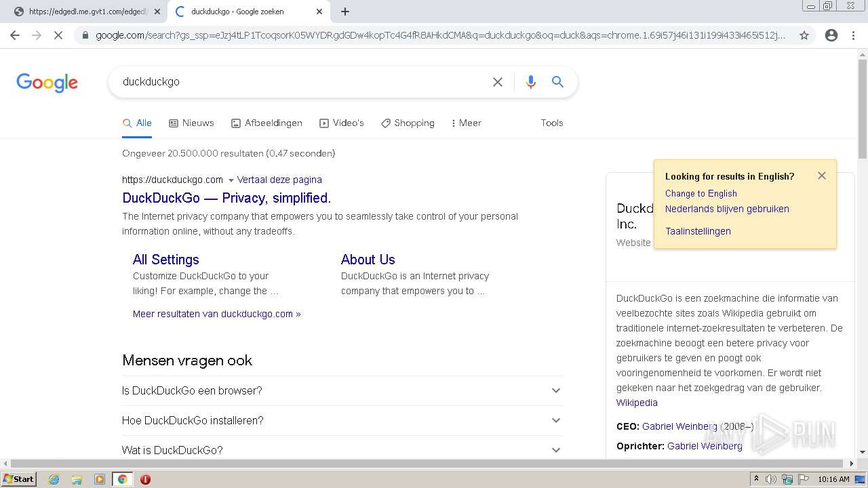Click Meer resultaten van duckduckgo.com

click(x=217, y=314)
